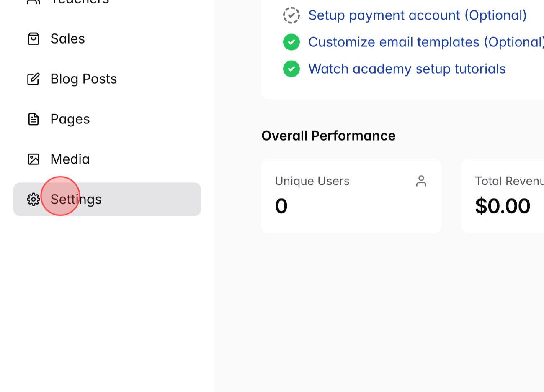Click the dashed circle beside payment account setup
This screenshot has height=392, width=544.
click(x=291, y=15)
